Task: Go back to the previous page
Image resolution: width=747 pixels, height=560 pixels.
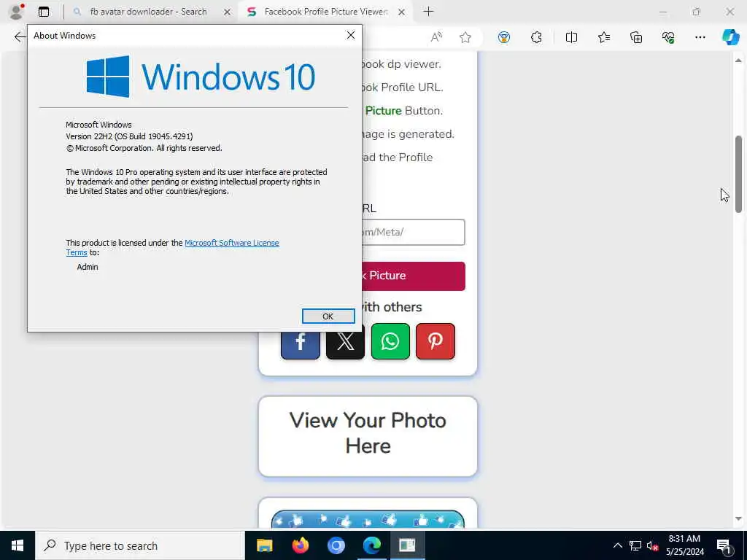Action: pyautogui.click(x=20, y=37)
